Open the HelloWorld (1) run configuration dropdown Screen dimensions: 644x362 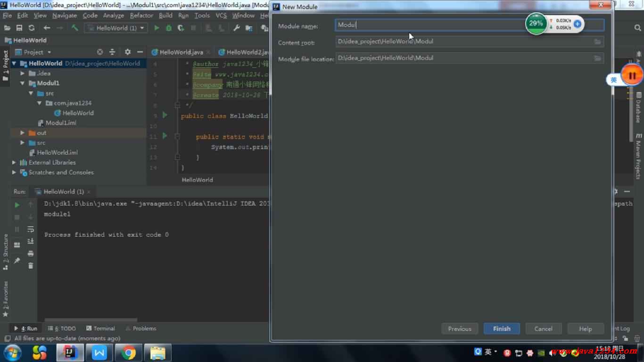[x=116, y=28]
